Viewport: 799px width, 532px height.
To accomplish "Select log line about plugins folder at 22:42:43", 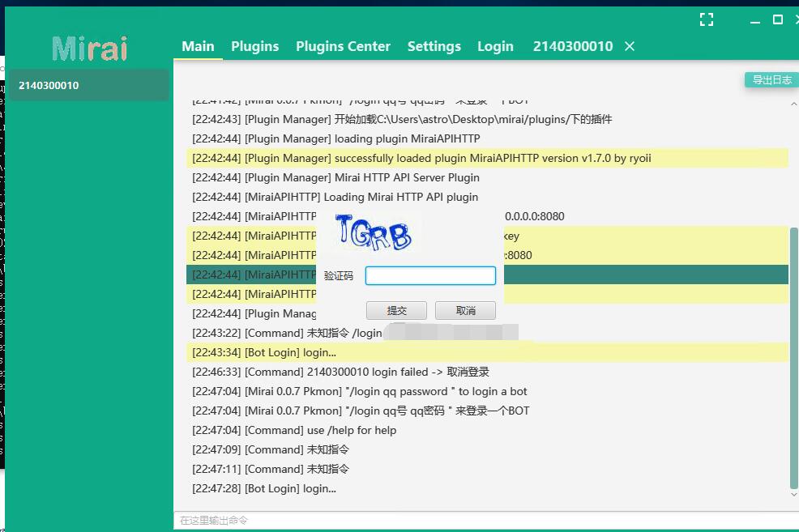I will (487, 119).
